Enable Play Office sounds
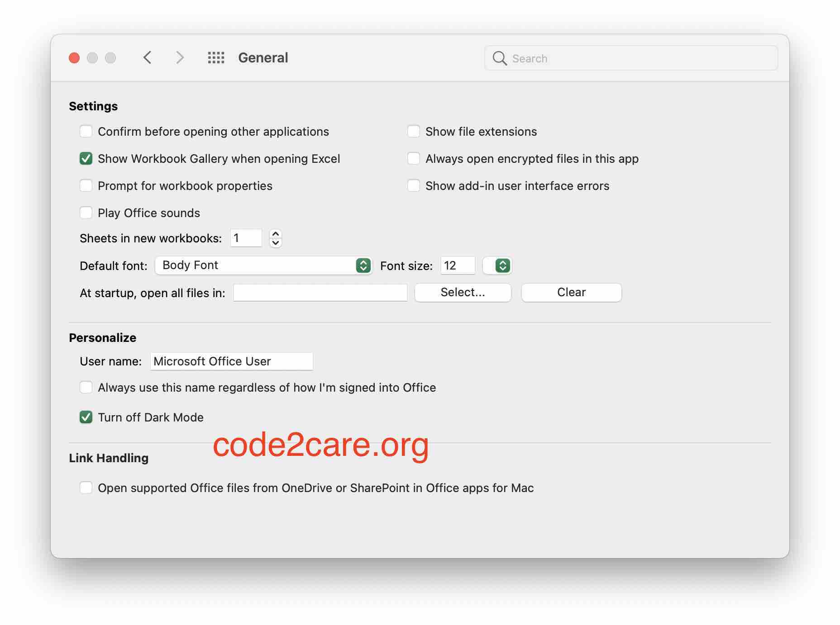 (x=86, y=213)
